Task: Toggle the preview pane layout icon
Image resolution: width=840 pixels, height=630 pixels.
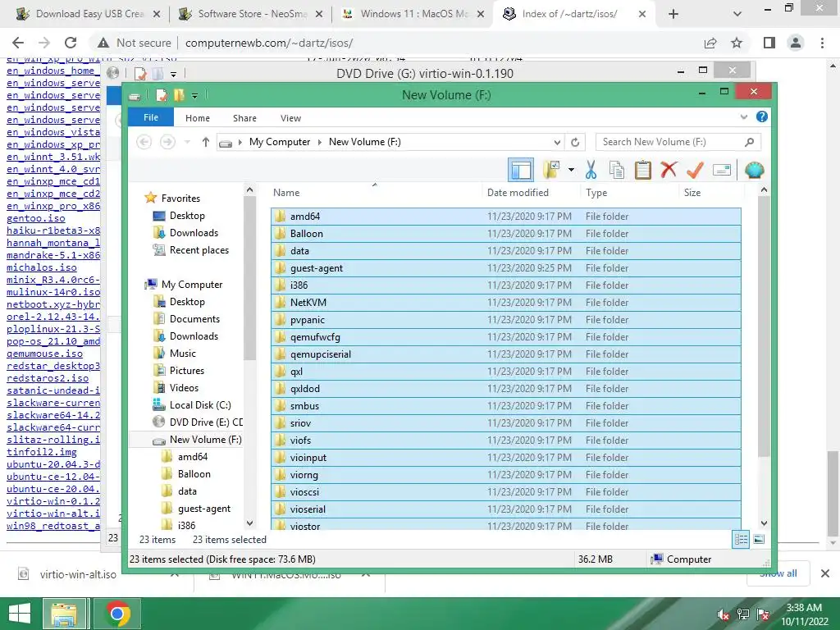Action: [x=521, y=171]
